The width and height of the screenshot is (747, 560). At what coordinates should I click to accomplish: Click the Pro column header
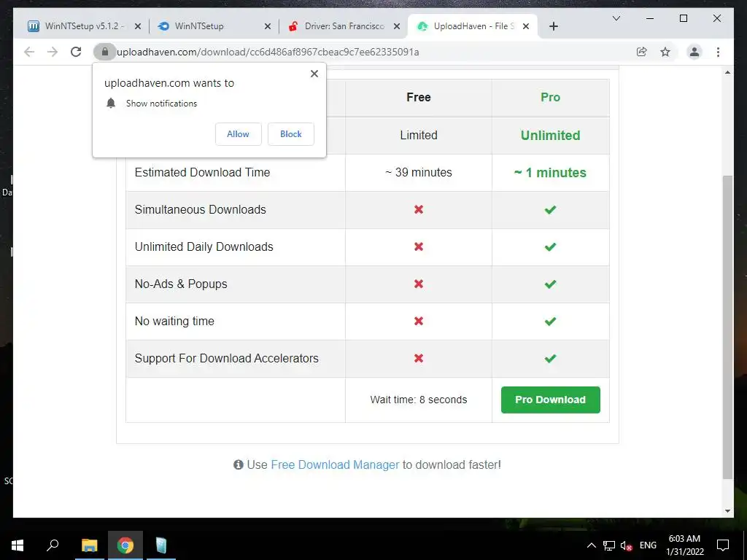click(550, 97)
